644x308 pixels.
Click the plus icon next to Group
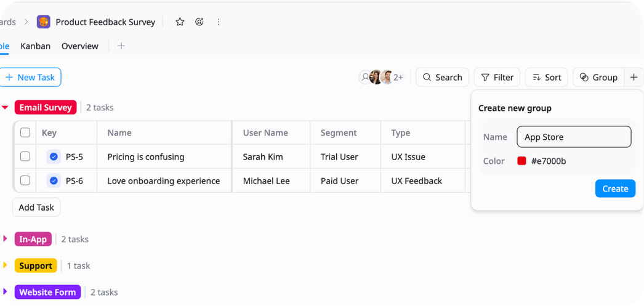(x=634, y=77)
